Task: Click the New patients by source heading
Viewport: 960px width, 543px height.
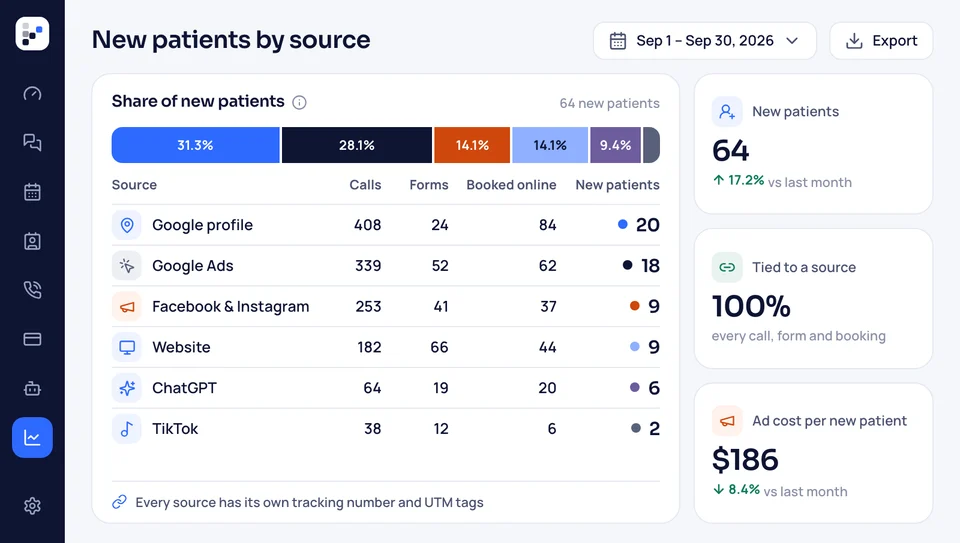Action: click(x=231, y=40)
